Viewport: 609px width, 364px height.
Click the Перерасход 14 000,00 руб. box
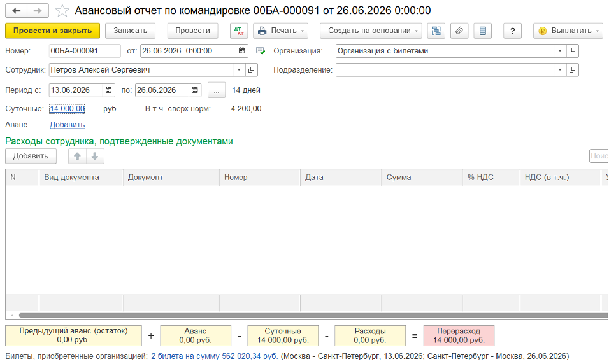(x=459, y=335)
